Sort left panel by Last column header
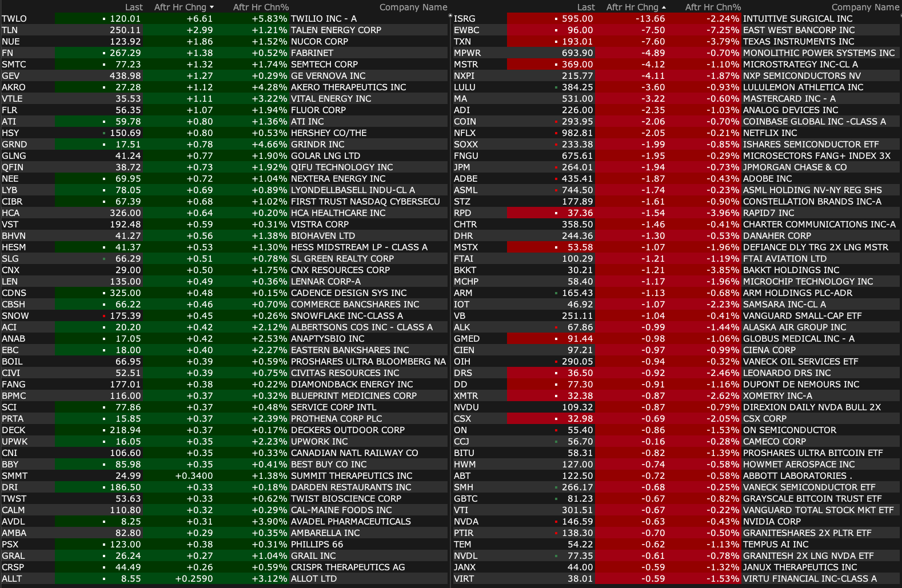902x588 pixels. click(x=134, y=7)
